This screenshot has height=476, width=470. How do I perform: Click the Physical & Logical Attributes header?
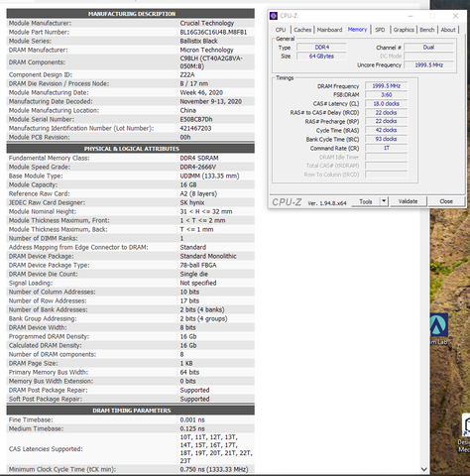[x=131, y=149]
